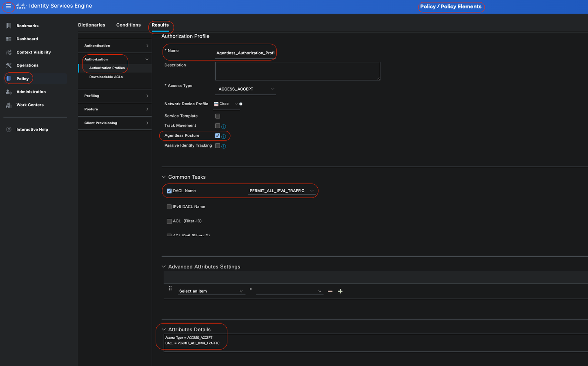Open the Select an item dropdown
Screen dimensions: 588x366
click(212, 291)
